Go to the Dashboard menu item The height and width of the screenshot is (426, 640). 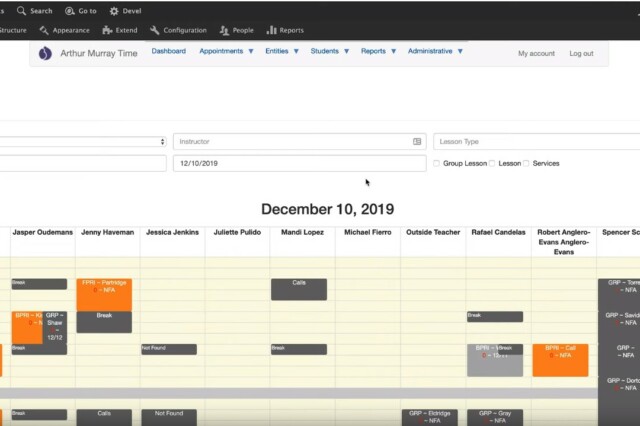[169, 51]
